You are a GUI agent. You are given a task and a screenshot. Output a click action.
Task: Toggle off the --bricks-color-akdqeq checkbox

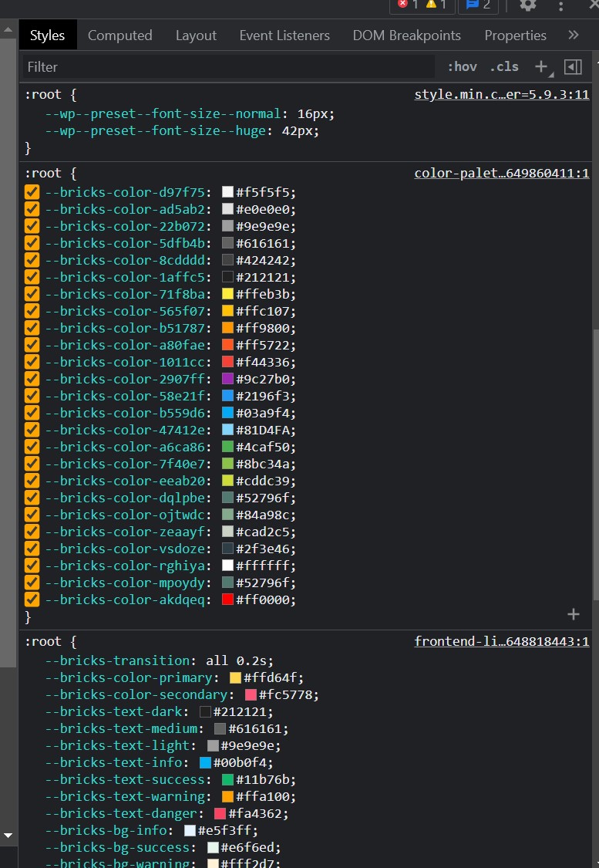(x=32, y=599)
